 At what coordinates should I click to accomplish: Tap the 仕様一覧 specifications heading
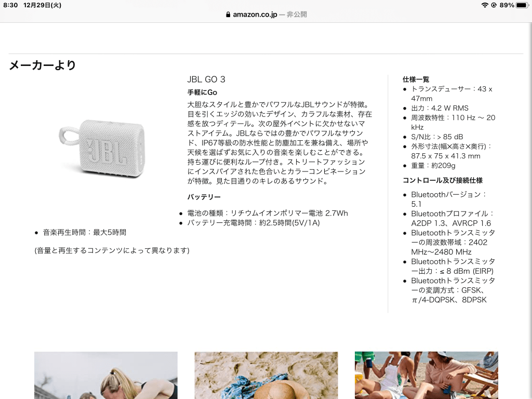416,79
